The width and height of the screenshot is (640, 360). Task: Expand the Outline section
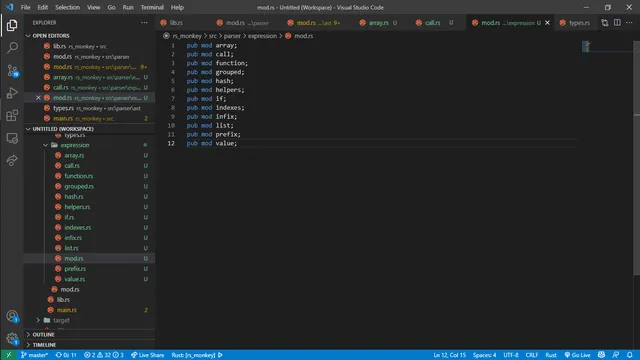click(x=89, y=334)
